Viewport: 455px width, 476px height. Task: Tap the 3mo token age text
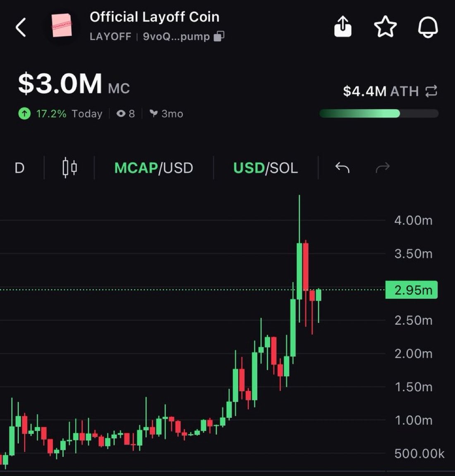click(172, 114)
